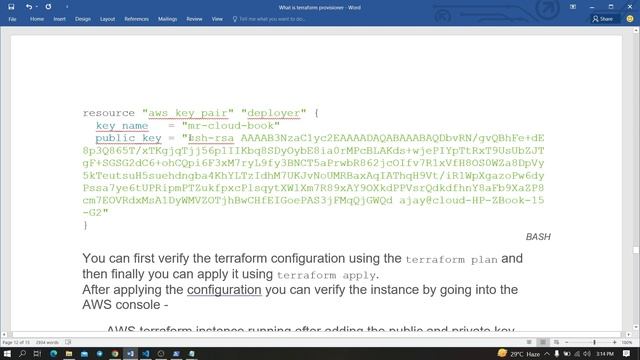
Task: Switch to the Home ribbon tab
Action: 37,19
